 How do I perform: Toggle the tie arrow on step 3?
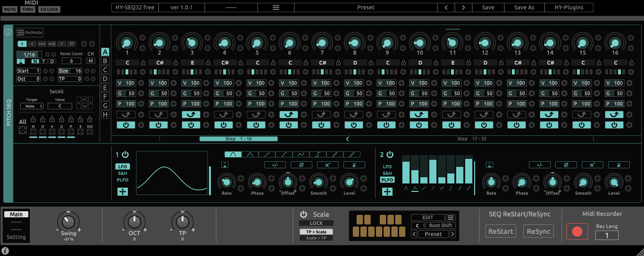[x=191, y=115]
